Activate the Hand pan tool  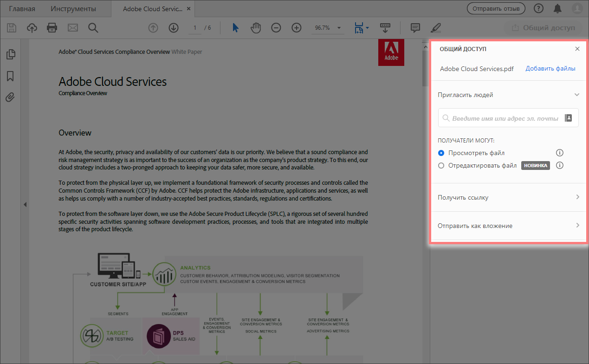(256, 28)
